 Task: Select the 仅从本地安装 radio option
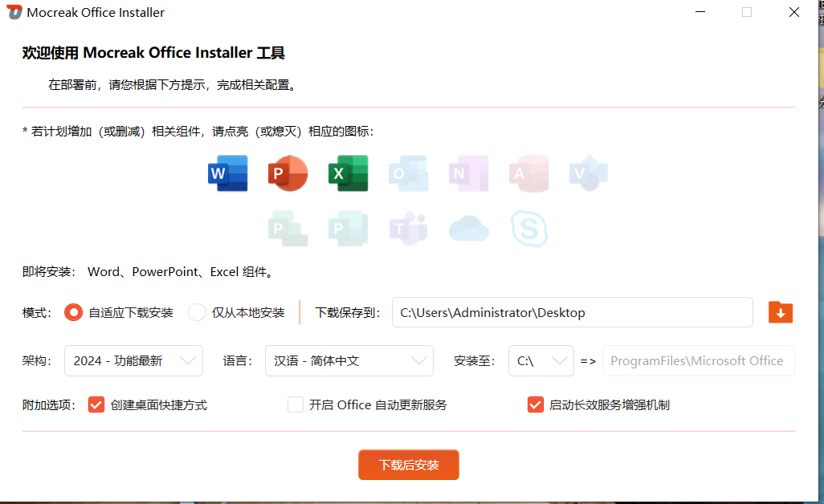point(198,313)
